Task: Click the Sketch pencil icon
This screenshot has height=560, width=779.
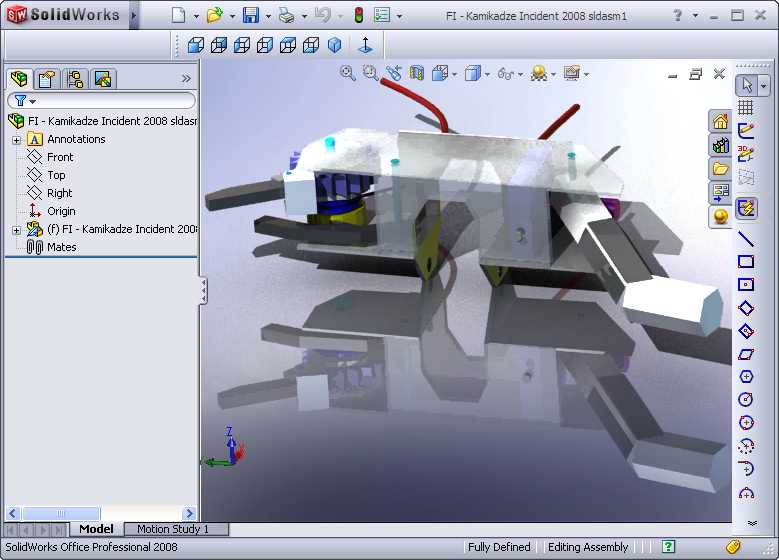Action: coord(746,130)
